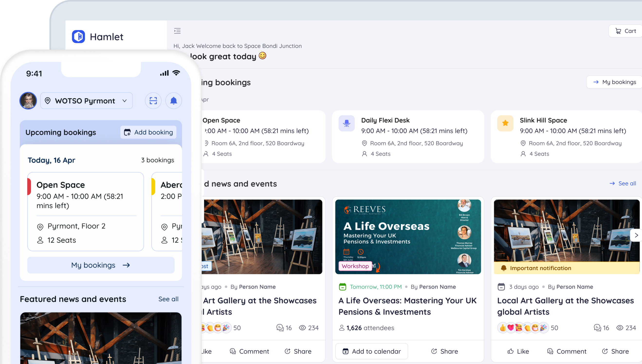Click calendar icon beside 3 days ago
The height and width of the screenshot is (364, 642).
click(501, 287)
